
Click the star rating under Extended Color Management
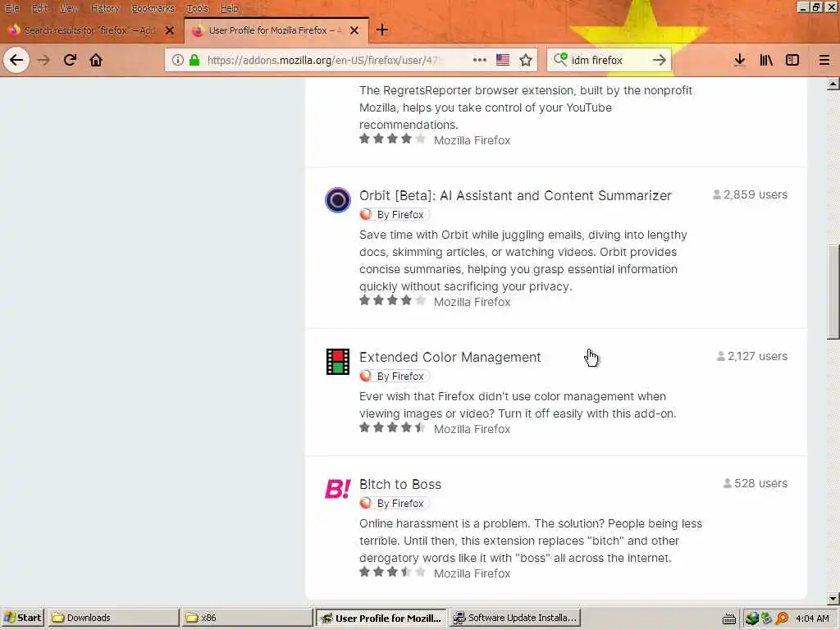(392, 427)
